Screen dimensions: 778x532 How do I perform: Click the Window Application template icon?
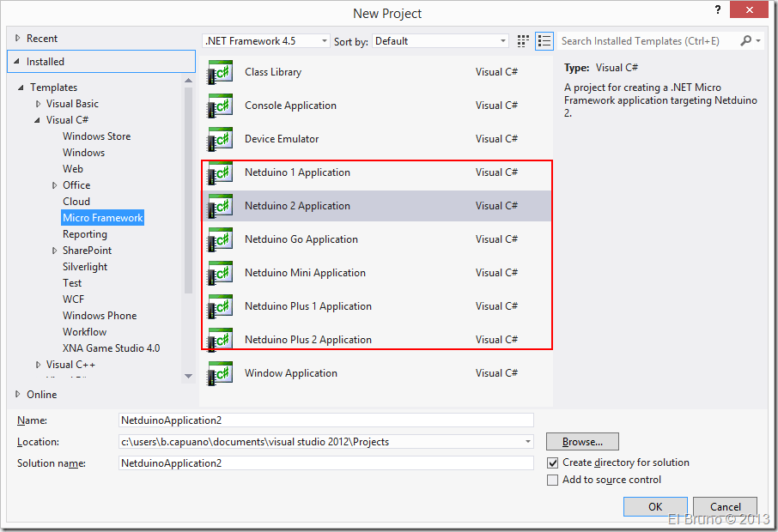coord(220,374)
